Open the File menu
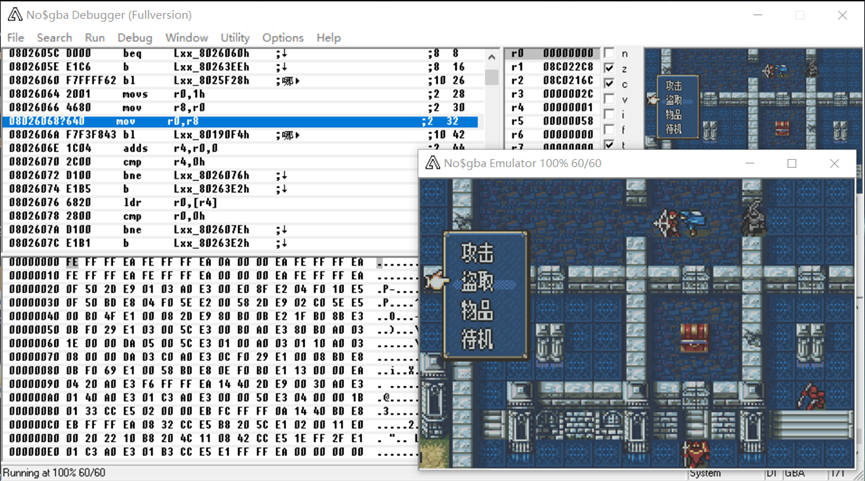The height and width of the screenshot is (481, 865). [15, 38]
